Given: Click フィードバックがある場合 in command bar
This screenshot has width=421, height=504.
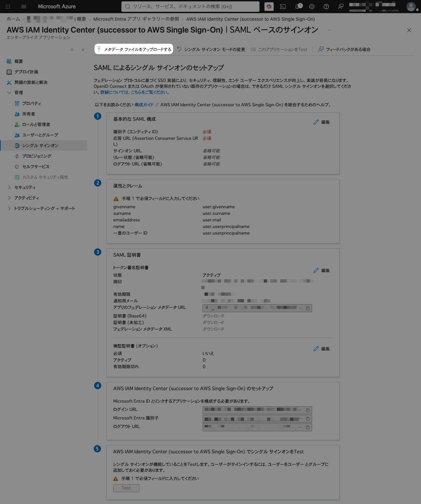Looking at the screenshot, I should pos(344,49).
